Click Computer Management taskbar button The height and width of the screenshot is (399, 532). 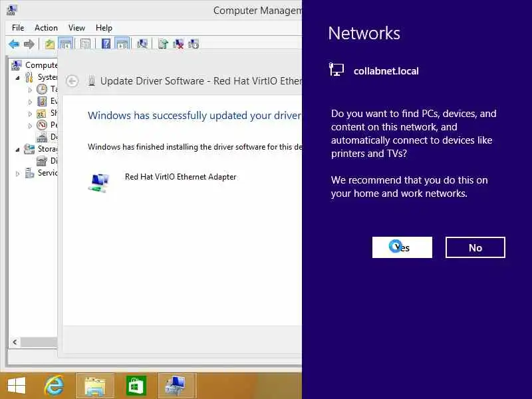pos(176,386)
